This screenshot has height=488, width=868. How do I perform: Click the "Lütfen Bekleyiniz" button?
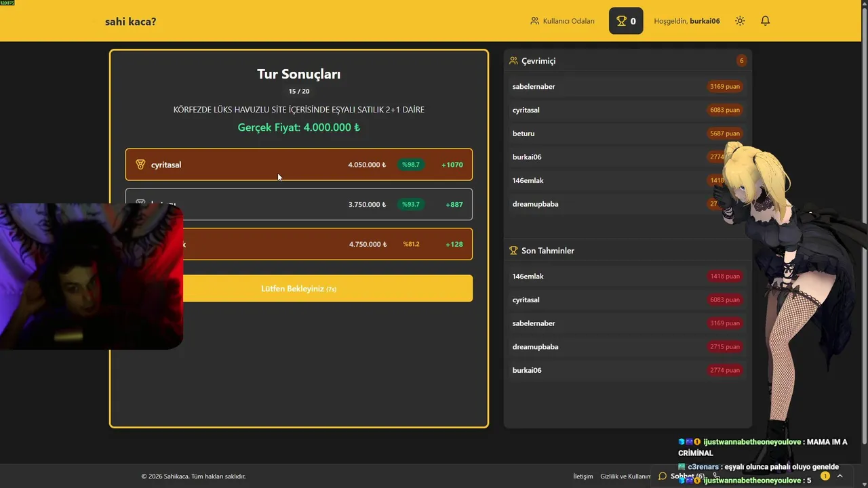[299, 289]
